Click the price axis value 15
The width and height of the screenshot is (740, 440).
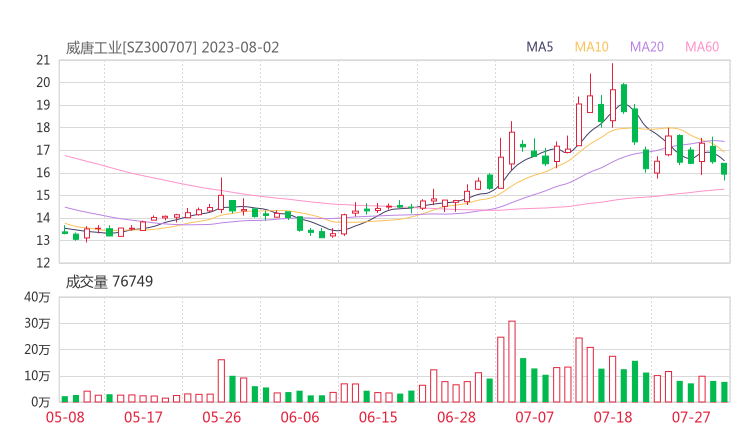pyautogui.click(x=43, y=195)
